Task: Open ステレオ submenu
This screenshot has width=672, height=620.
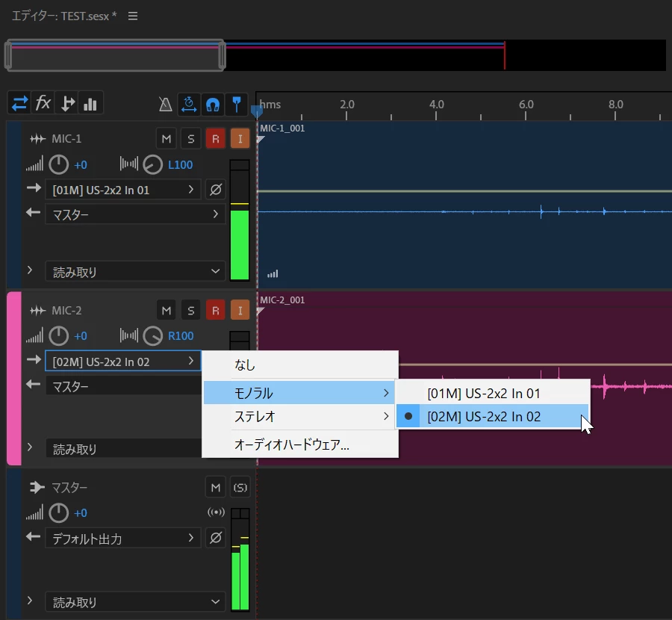Action: pos(299,416)
